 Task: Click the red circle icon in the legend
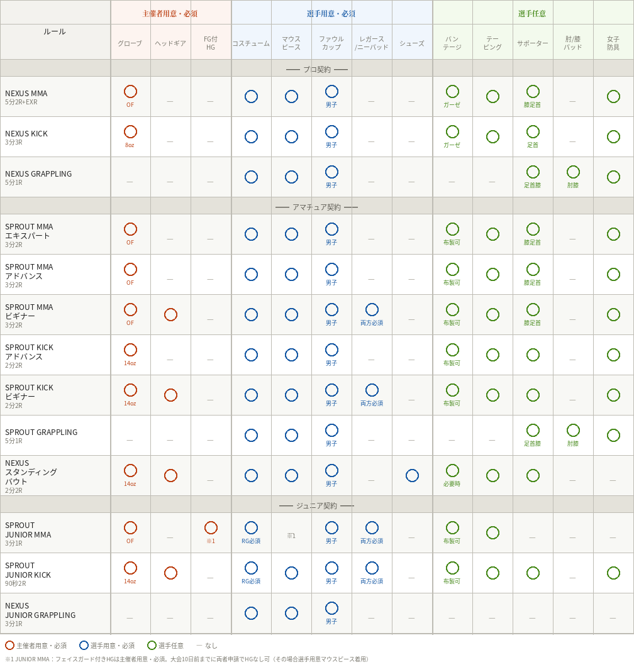click(9, 646)
